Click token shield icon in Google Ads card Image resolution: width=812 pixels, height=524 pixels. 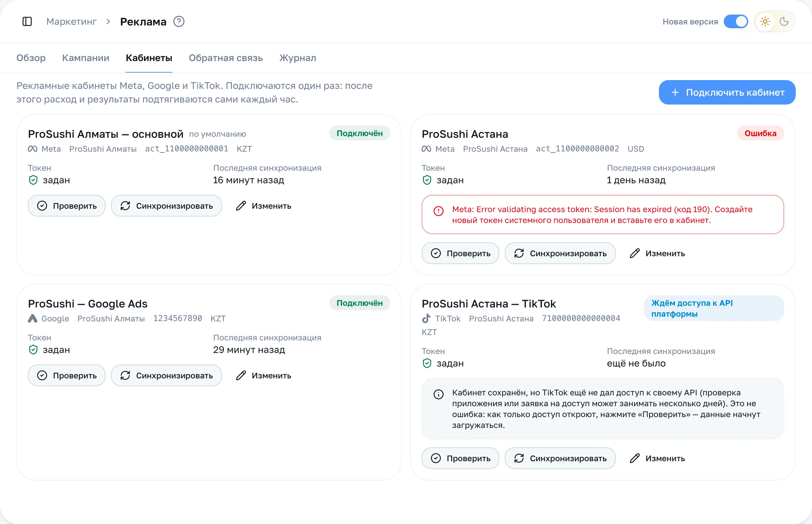(33, 350)
